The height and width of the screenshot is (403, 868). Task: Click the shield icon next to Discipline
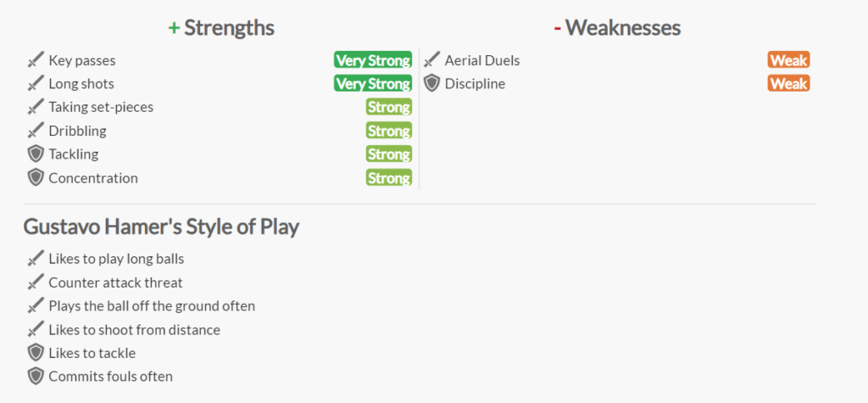point(431,84)
